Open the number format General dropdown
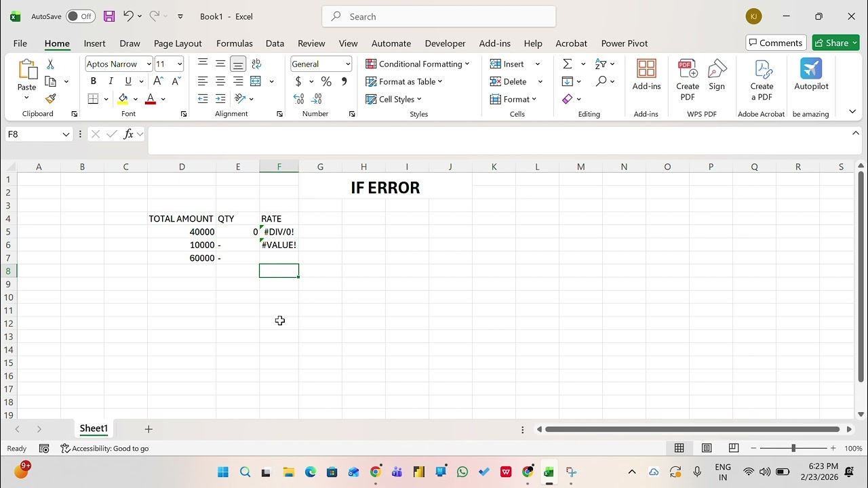 pos(348,64)
